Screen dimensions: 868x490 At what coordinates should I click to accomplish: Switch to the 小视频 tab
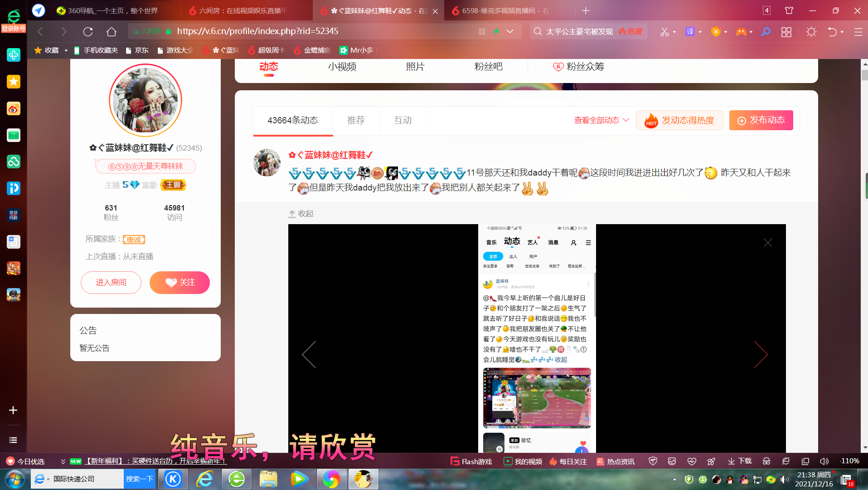[342, 67]
